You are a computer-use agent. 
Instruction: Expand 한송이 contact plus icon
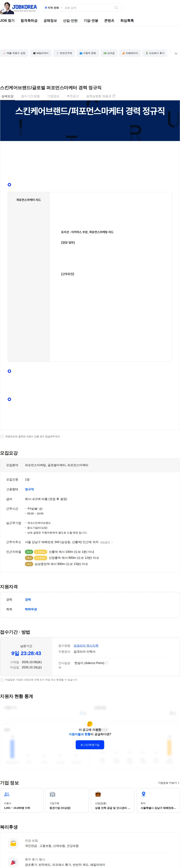pyautogui.click(x=106, y=663)
